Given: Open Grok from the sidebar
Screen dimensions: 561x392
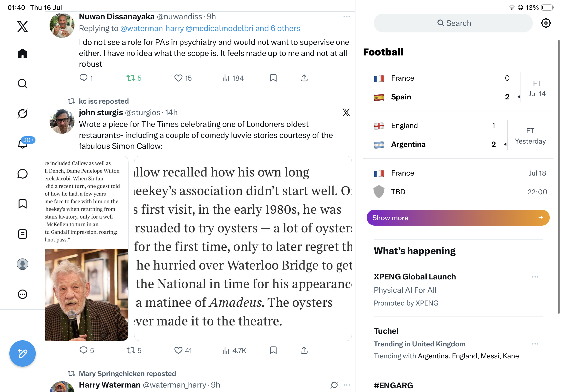Looking at the screenshot, I should coord(23,114).
